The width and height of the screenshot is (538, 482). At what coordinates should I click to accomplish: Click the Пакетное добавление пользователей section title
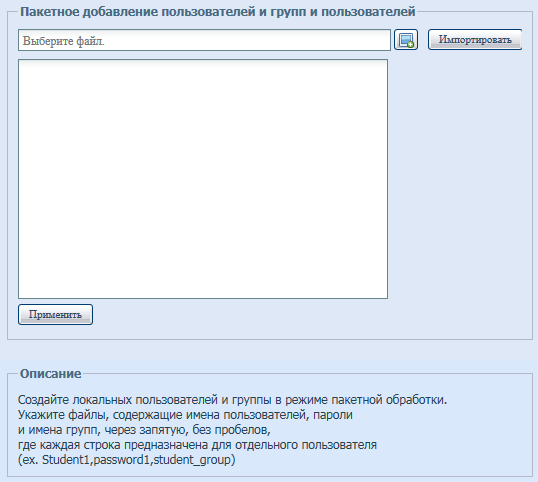click(x=218, y=12)
